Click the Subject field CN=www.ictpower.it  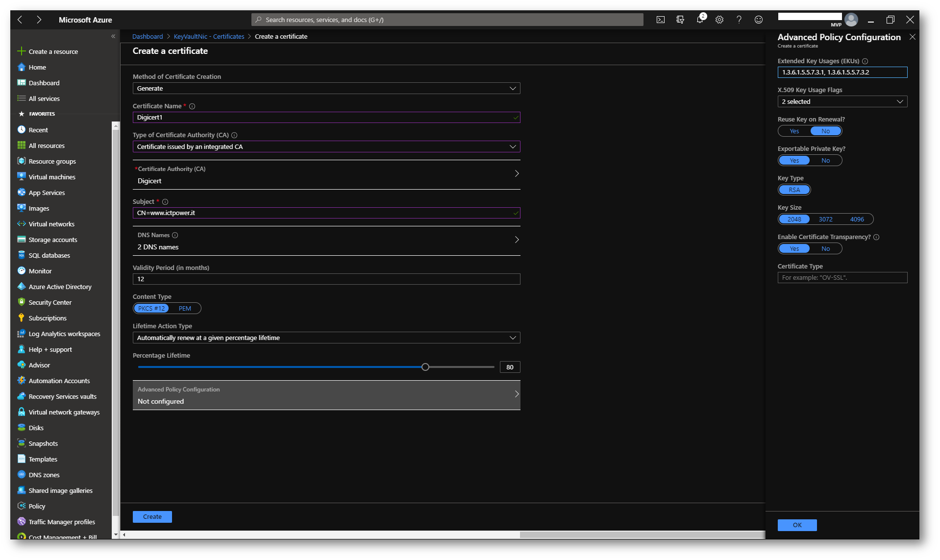[x=326, y=213]
